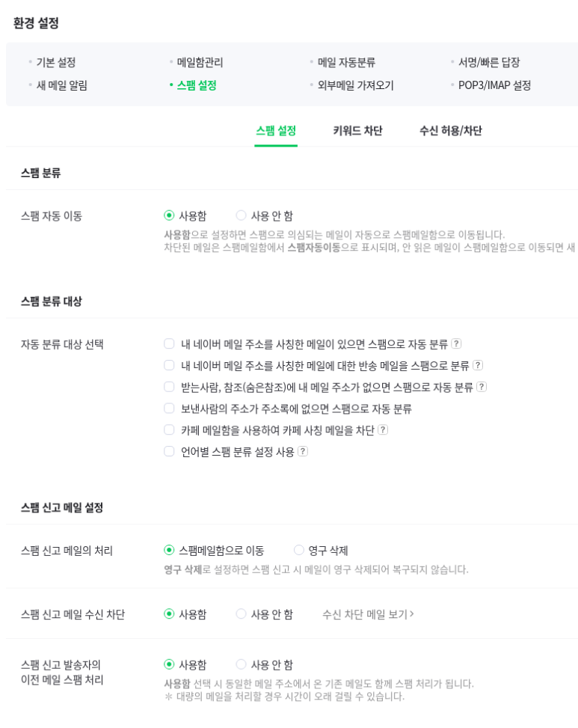Select 사용 안 함 for 이전 메일 스팸 처리
The height and width of the screenshot is (728, 578).
point(241,664)
